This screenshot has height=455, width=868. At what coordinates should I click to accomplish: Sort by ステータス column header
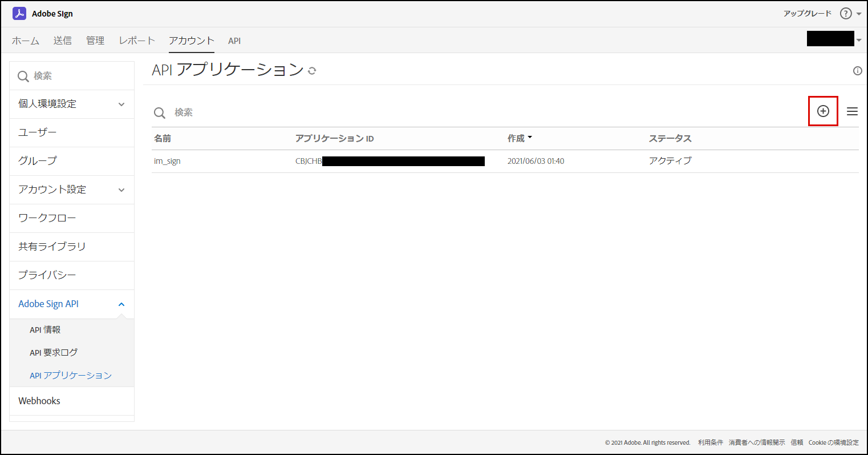click(670, 138)
